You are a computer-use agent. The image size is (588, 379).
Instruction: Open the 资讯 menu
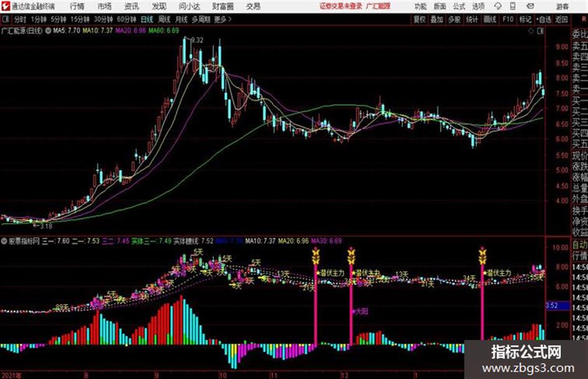point(131,6)
